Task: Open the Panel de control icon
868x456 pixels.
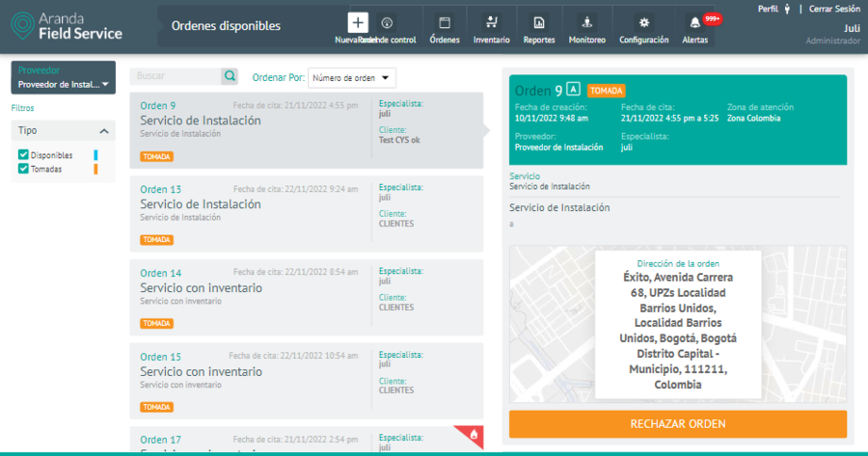Action: coord(387,23)
